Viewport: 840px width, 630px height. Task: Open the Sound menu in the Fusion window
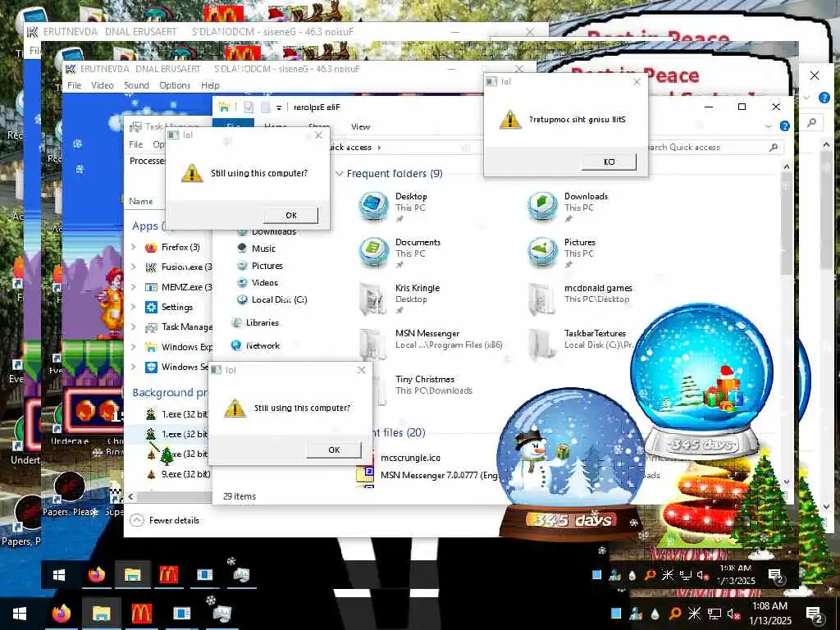click(137, 85)
